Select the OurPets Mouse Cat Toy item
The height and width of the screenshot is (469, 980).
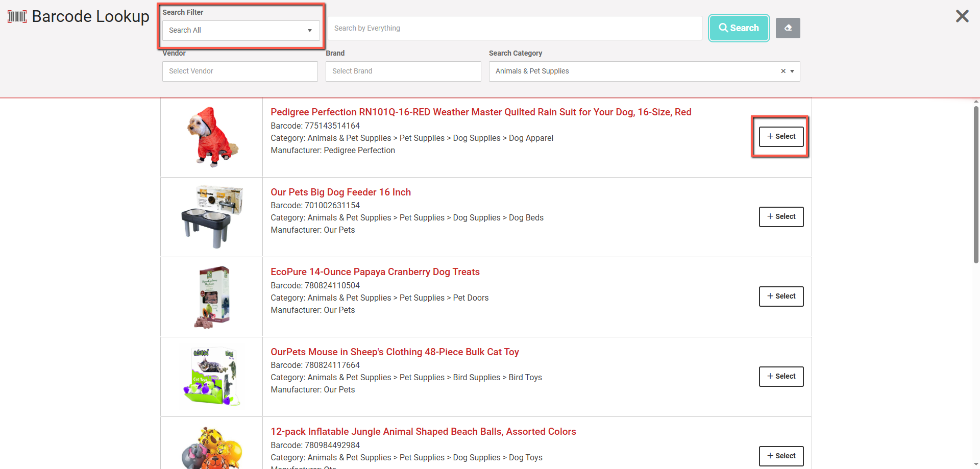[x=781, y=377]
